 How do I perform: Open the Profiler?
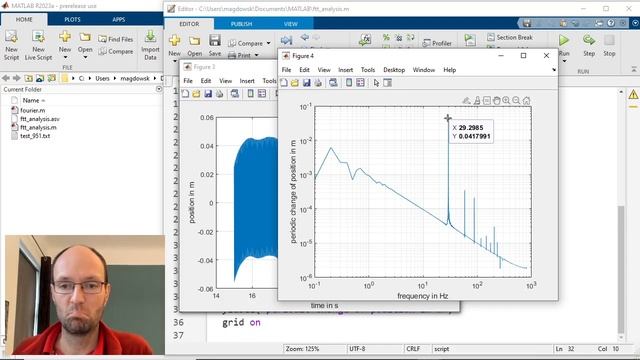(437, 43)
